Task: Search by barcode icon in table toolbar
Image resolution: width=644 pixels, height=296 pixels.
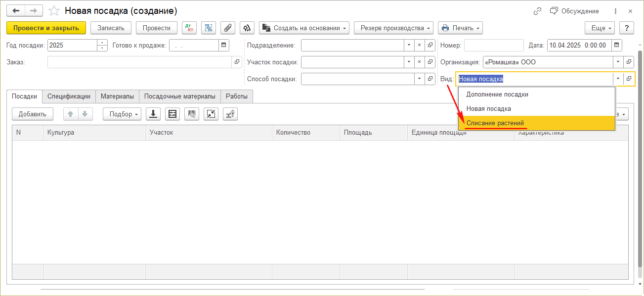Action: click(x=192, y=114)
